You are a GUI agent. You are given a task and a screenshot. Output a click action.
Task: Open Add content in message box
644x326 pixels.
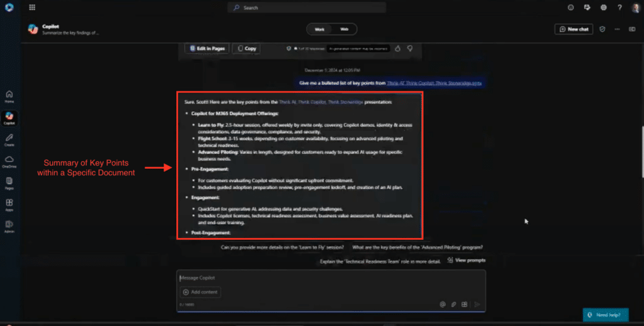point(201,292)
